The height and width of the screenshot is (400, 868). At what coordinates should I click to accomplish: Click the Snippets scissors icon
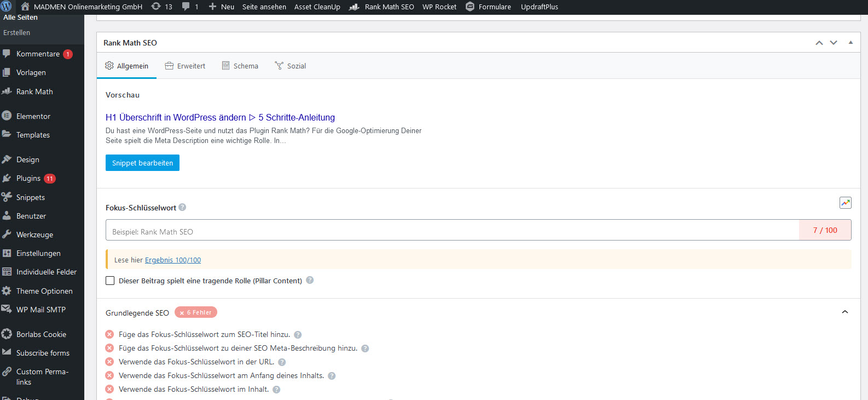pyautogui.click(x=7, y=197)
